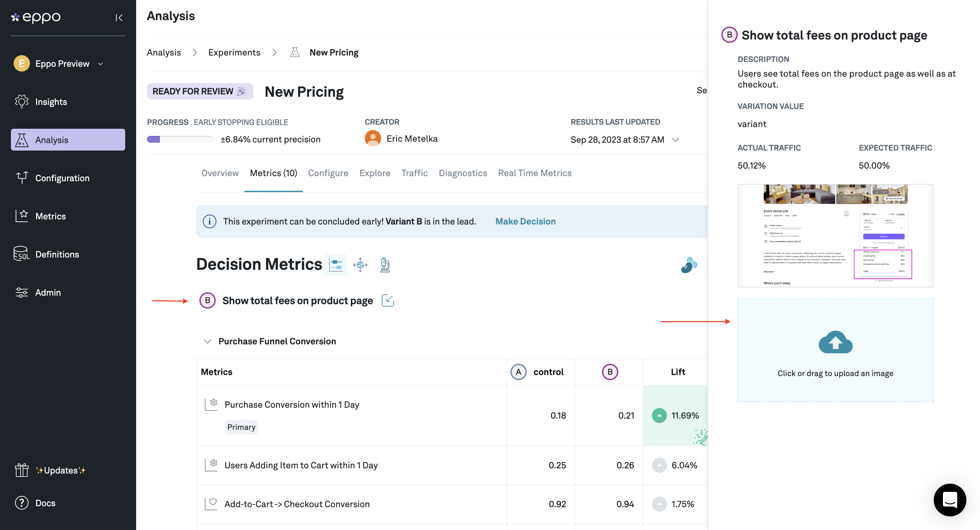Click the chart view icon beside Decision Metrics
The height and width of the screenshot is (530, 980).
(336, 265)
